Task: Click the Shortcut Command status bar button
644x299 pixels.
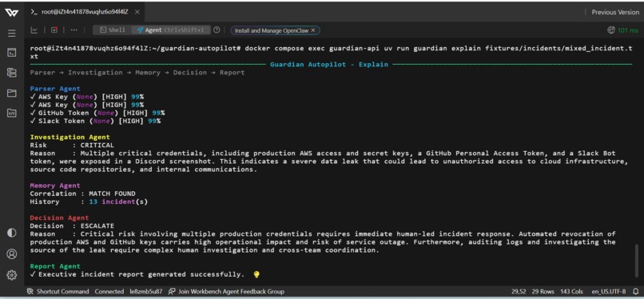Action: click(58, 291)
